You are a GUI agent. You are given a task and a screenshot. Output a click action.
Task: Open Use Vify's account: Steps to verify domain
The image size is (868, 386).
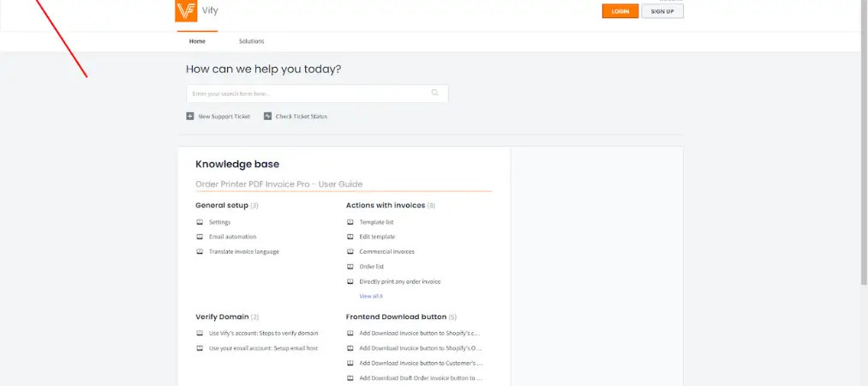point(264,334)
